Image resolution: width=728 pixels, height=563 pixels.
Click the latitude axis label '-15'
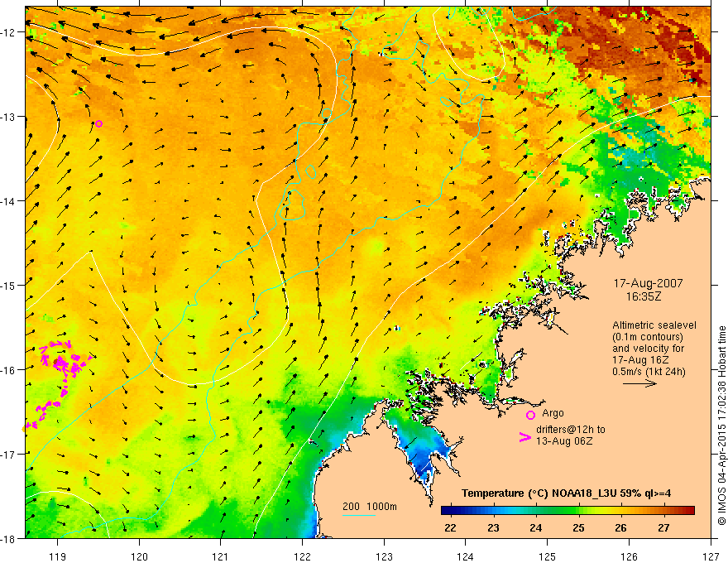[x=8, y=285]
